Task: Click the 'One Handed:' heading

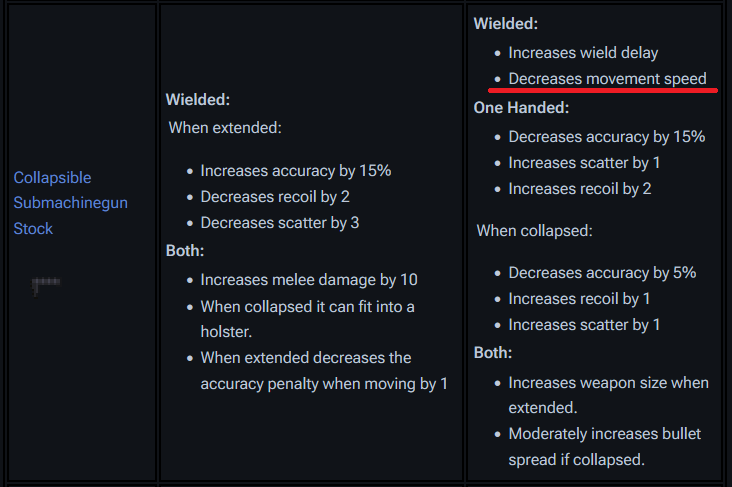Action: pos(521,108)
